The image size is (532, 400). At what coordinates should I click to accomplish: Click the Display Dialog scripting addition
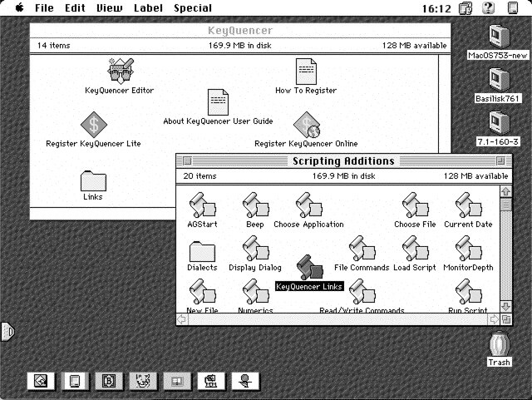tap(254, 249)
